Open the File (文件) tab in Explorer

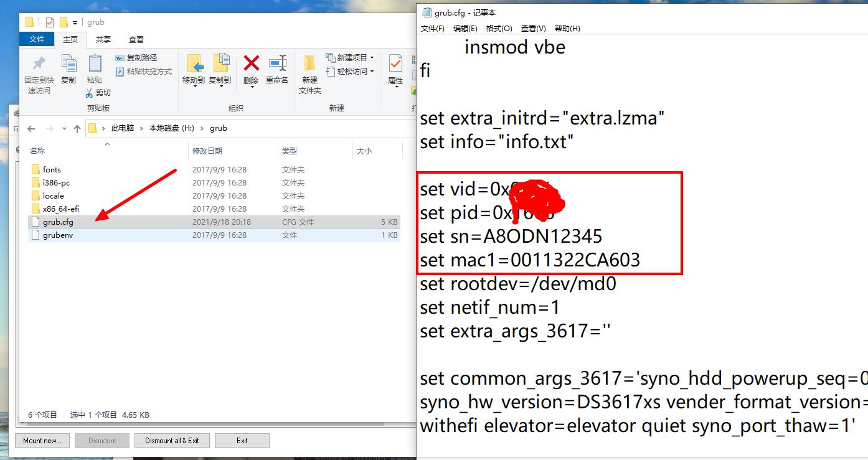tap(37, 39)
